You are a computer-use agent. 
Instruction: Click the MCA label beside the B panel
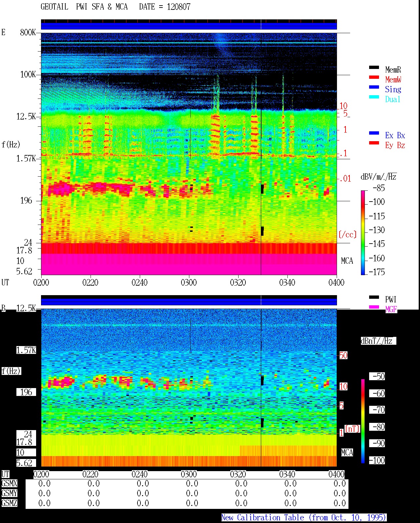click(347, 452)
